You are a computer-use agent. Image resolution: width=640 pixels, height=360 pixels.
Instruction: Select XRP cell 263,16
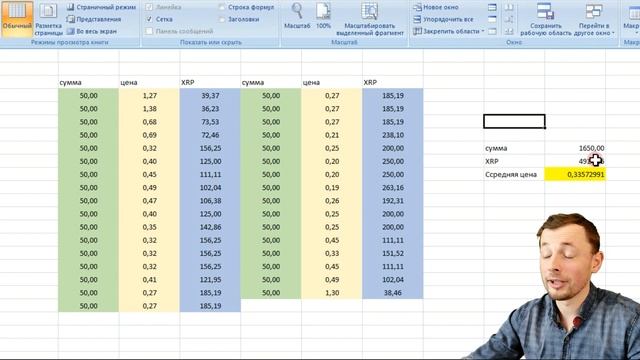click(x=393, y=187)
